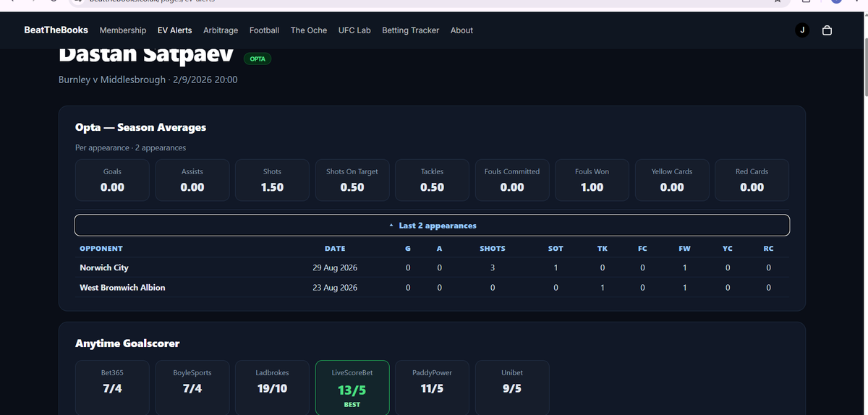Click the FW column header
This screenshot has width=868, height=415.
(x=684, y=248)
